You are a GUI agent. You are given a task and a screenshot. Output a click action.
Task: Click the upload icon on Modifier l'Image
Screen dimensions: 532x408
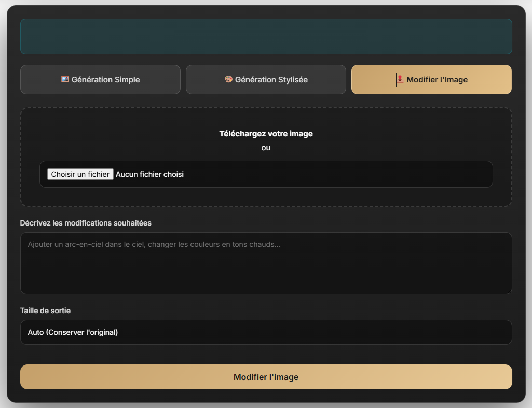[x=400, y=79]
